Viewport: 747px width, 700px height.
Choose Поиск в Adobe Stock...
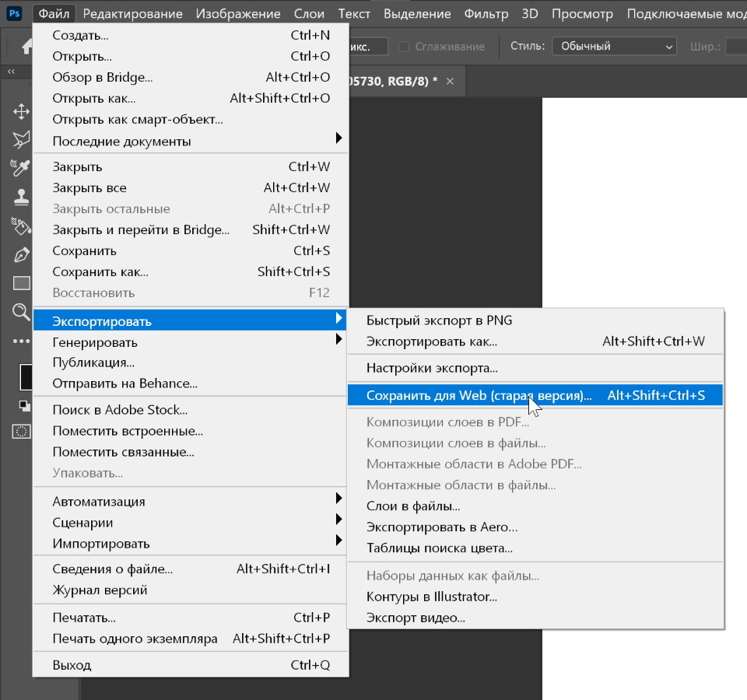click(x=191, y=410)
